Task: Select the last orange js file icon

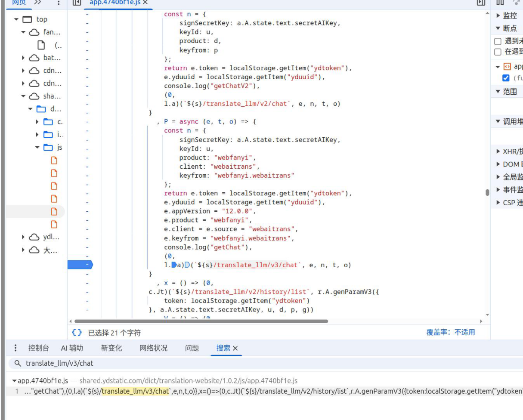Action: pyautogui.click(x=54, y=224)
